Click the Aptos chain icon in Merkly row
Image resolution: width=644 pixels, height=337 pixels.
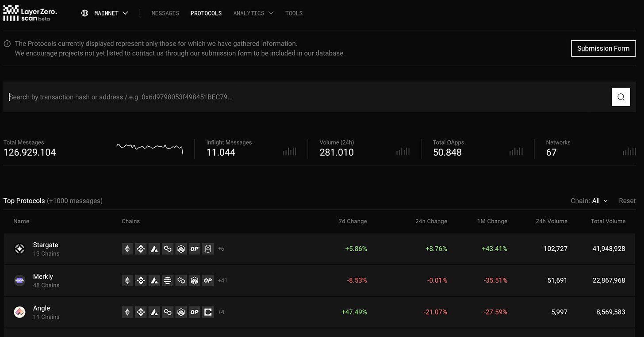click(168, 280)
